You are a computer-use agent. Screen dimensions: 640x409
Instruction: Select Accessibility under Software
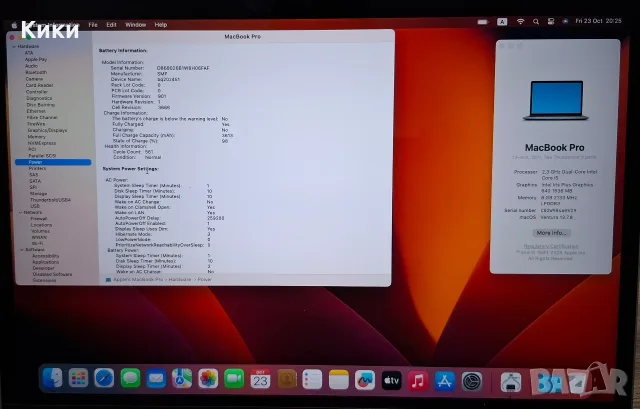click(x=46, y=256)
